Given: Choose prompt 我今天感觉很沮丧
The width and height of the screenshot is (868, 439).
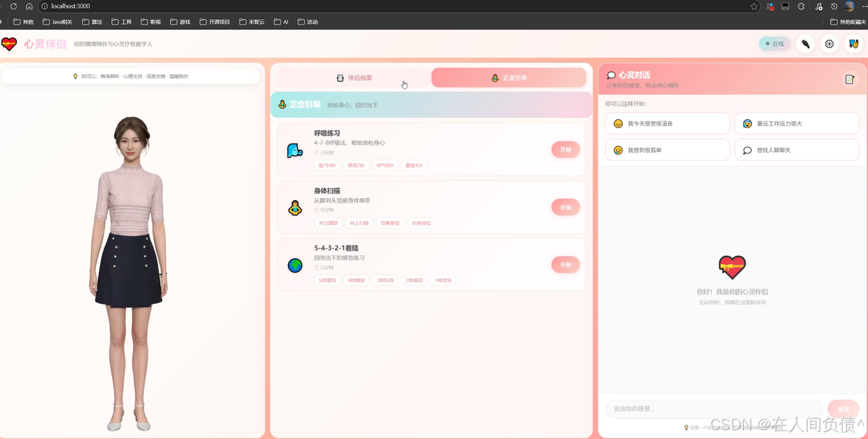Looking at the screenshot, I should coord(667,124).
